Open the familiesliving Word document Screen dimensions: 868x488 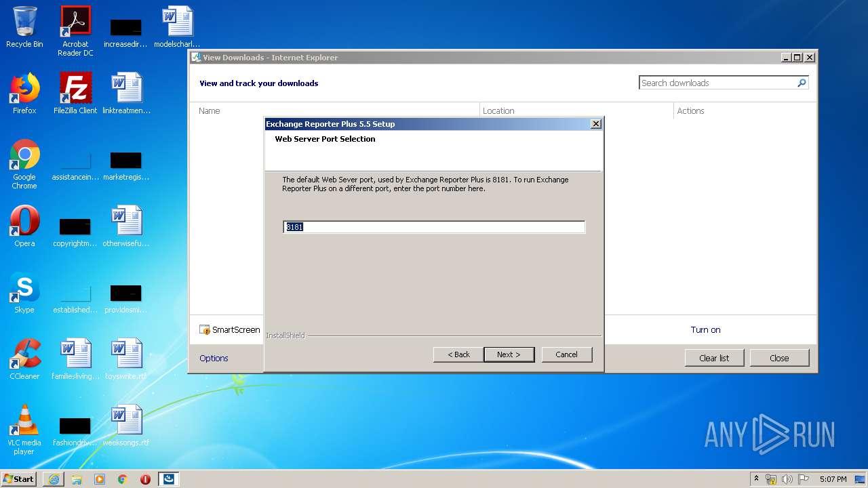[x=75, y=359]
